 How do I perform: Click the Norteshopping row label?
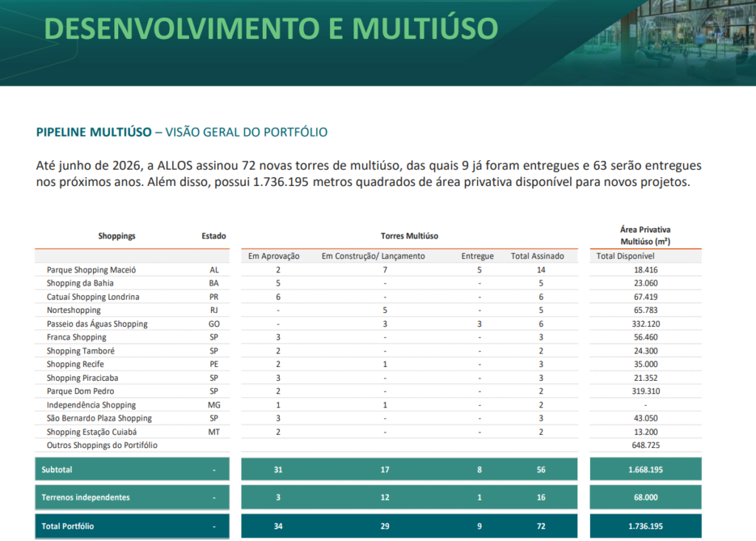74,310
